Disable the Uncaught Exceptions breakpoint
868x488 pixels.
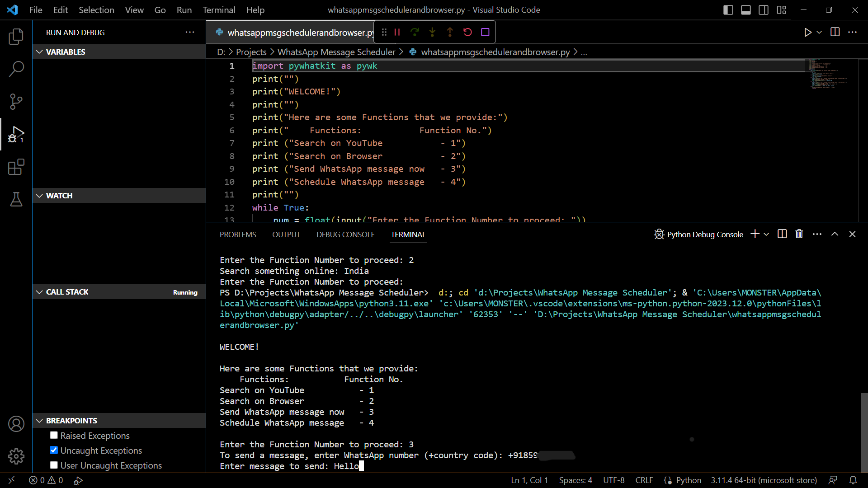(x=53, y=450)
